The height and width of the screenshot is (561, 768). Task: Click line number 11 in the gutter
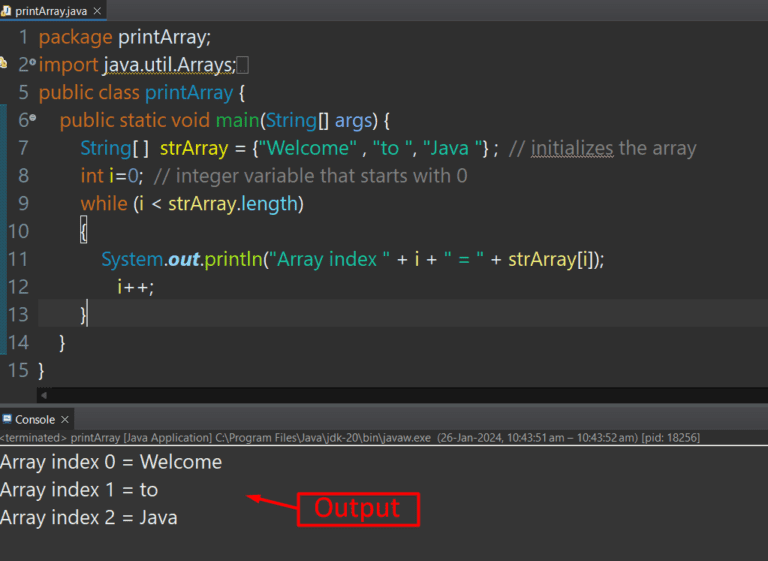[x=18, y=259]
